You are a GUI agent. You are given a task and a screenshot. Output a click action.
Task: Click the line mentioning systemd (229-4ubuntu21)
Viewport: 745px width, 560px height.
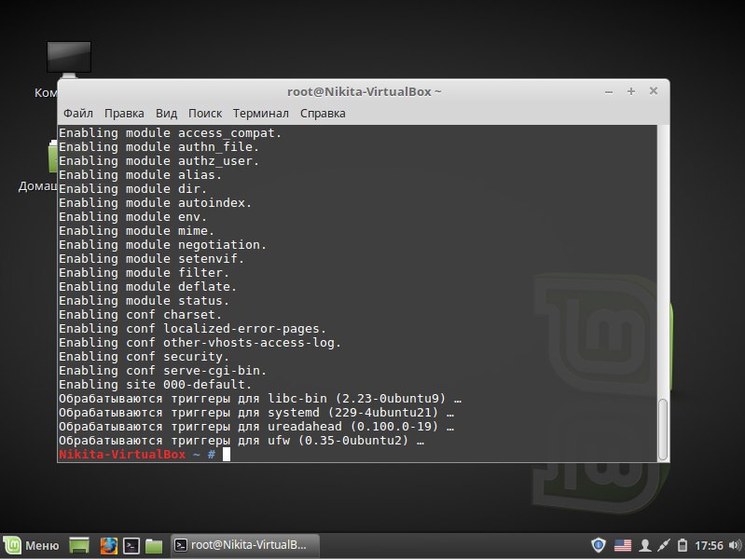coord(256,412)
